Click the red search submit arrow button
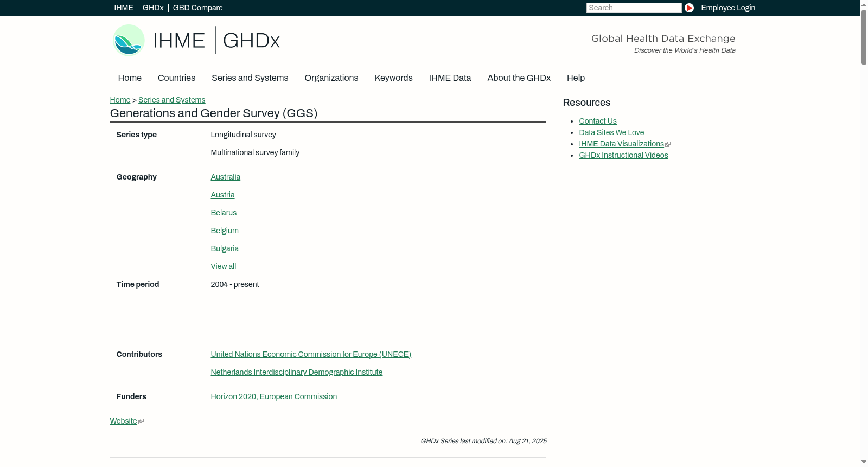Viewport: 868px width, 467px height. click(x=689, y=8)
